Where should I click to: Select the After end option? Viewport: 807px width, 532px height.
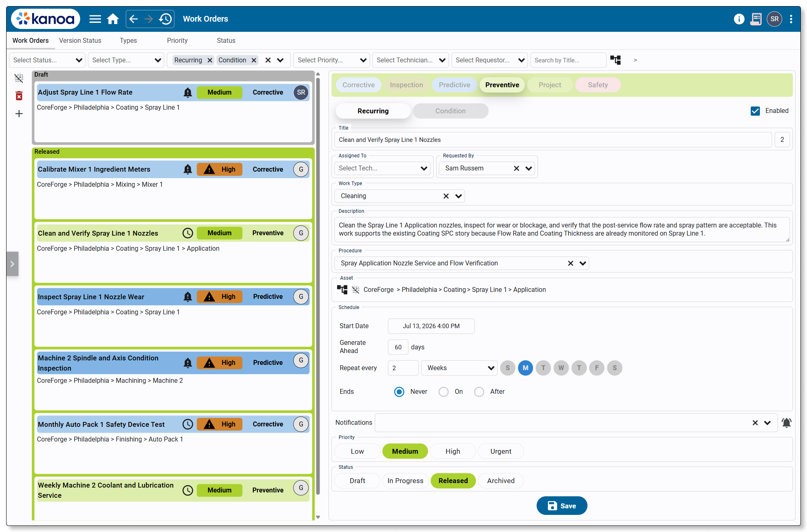coord(479,392)
